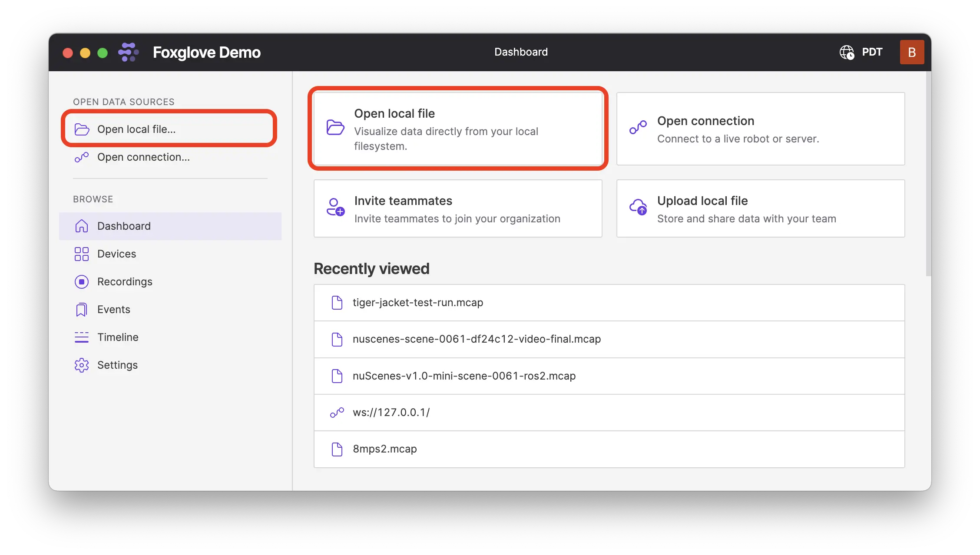Select Open local file… in the sidebar

click(169, 129)
